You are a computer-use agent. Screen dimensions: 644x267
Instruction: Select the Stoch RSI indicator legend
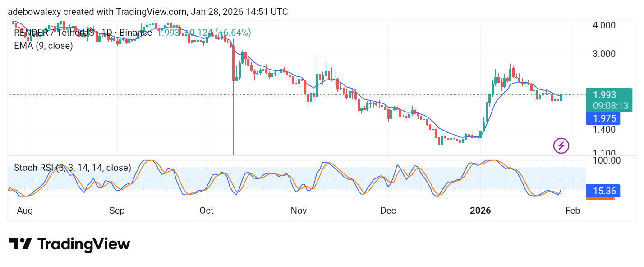tap(72, 168)
